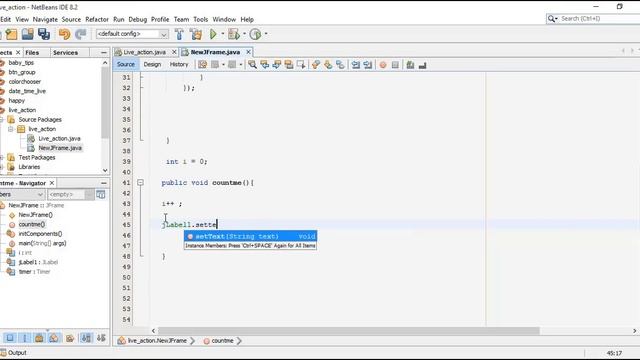Image resolution: width=640 pixels, height=360 pixels.
Task: Select setText(String text) completion suggestion
Action: 250,236
